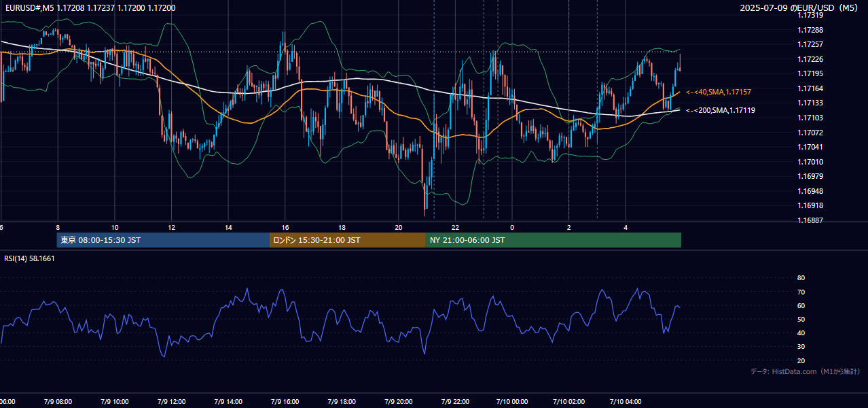
Task: Click the NY 21:00-06:00 JST session bar
Action: pos(554,240)
